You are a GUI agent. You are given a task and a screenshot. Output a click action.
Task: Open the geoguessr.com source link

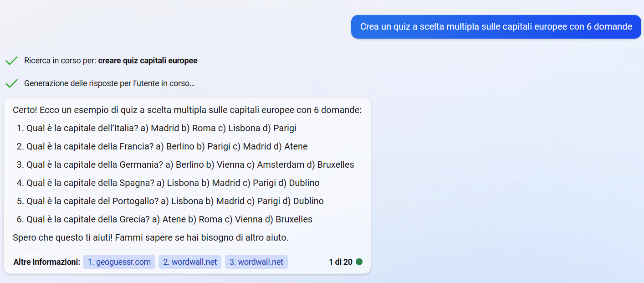(x=119, y=262)
